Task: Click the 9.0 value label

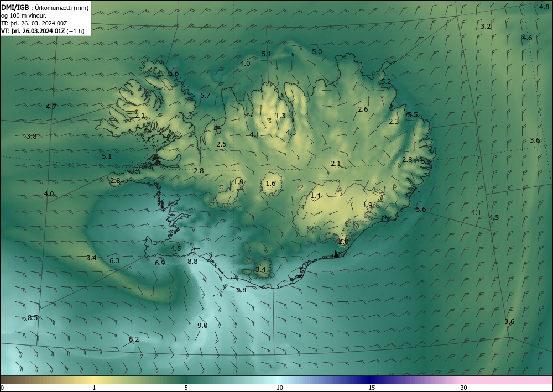Action: click(202, 326)
